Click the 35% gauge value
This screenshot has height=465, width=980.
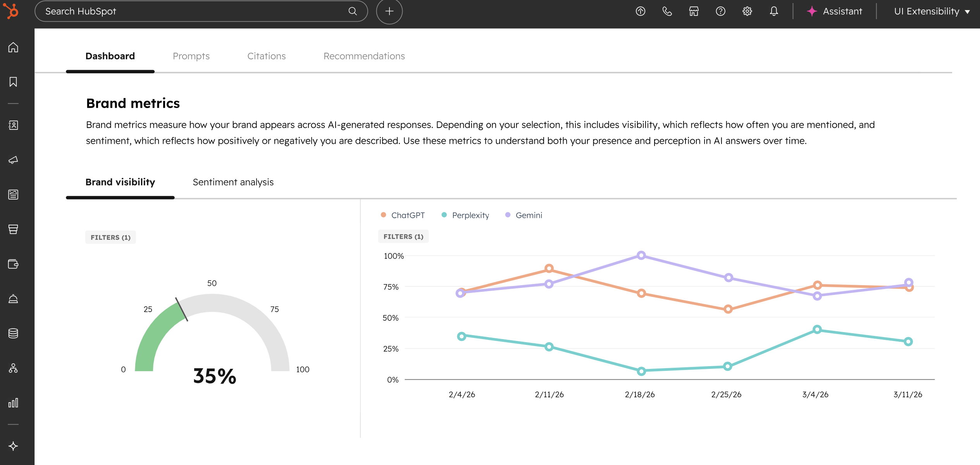215,376
